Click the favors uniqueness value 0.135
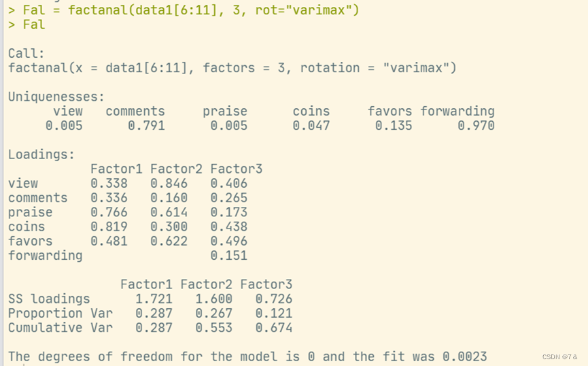588x366 pixels. pyautogui.click(x=394, y=126)
